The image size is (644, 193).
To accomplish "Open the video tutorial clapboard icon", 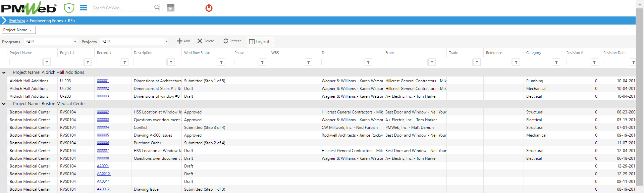I will (170, 8).
